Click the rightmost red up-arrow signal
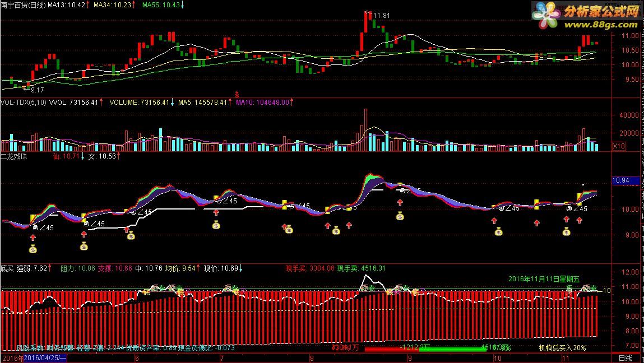 [579, 221]
